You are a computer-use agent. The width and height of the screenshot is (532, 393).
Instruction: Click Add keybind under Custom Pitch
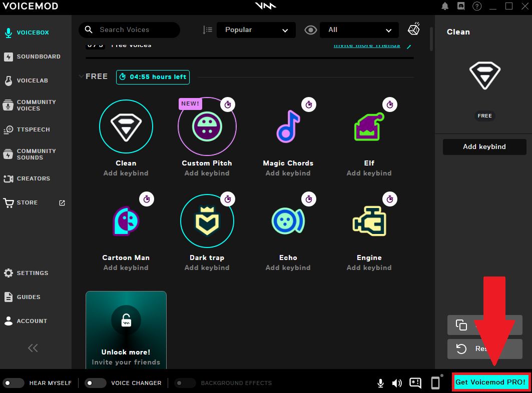click(207, 173)
